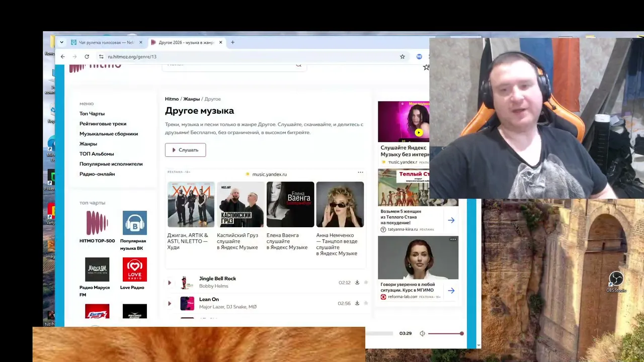The image size is (644, 362).
Task: Bookmark this page with the star icon
Action: click(403, 57)
